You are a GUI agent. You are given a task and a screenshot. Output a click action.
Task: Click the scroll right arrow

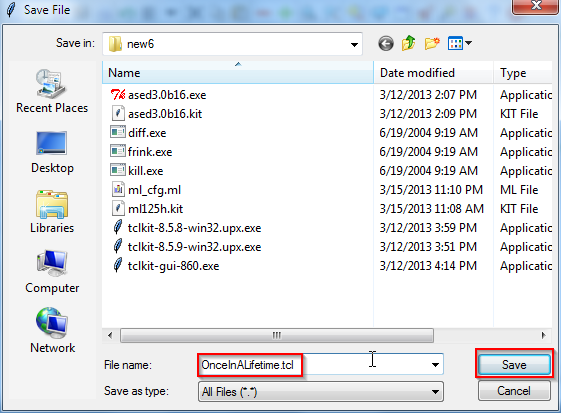coord(543,335)
